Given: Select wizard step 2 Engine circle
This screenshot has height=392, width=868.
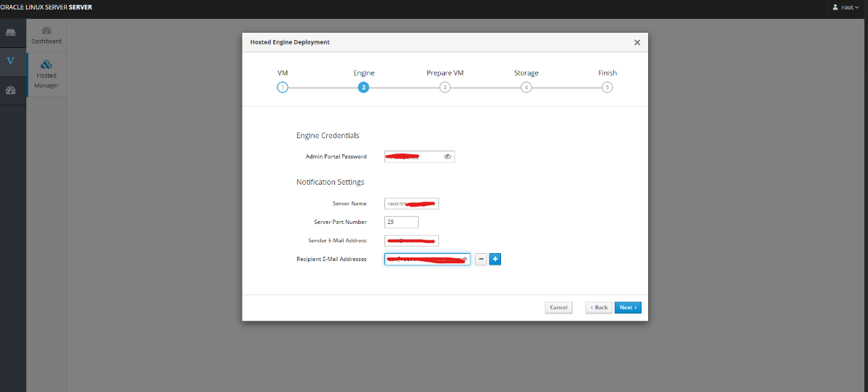Looking at the screenshot, I should coord(363,87).
